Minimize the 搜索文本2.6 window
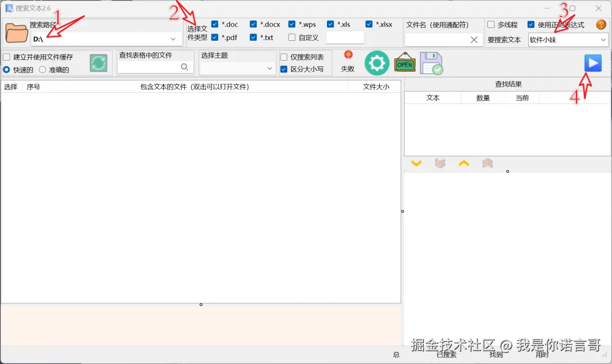612x364 pixels. pos(547,8)
